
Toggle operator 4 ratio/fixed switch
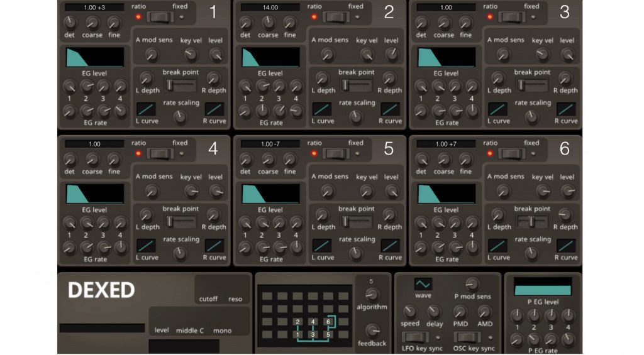(x=160, y=154)
